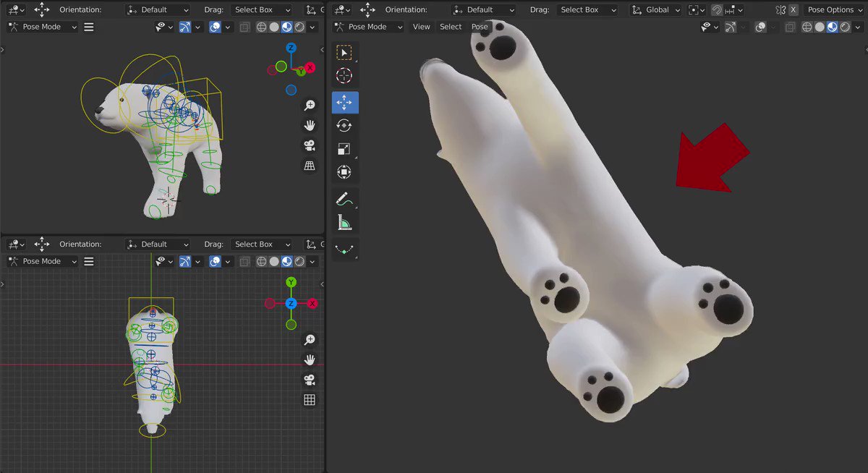Image resolution: width=868 pixels, height=473 pixels.
Task: Open Global transform orientation dropdown
Action: click(x=656, y=10)
